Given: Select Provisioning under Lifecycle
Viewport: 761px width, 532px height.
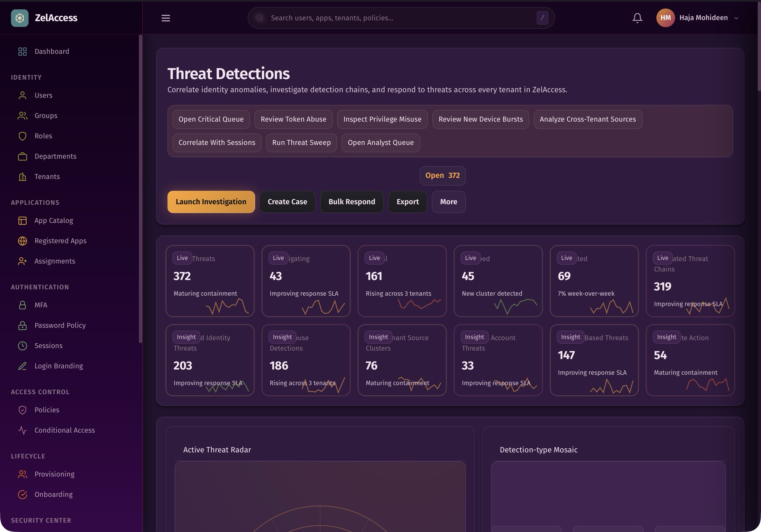Looking at the screenshot, I should click(54, 474).
